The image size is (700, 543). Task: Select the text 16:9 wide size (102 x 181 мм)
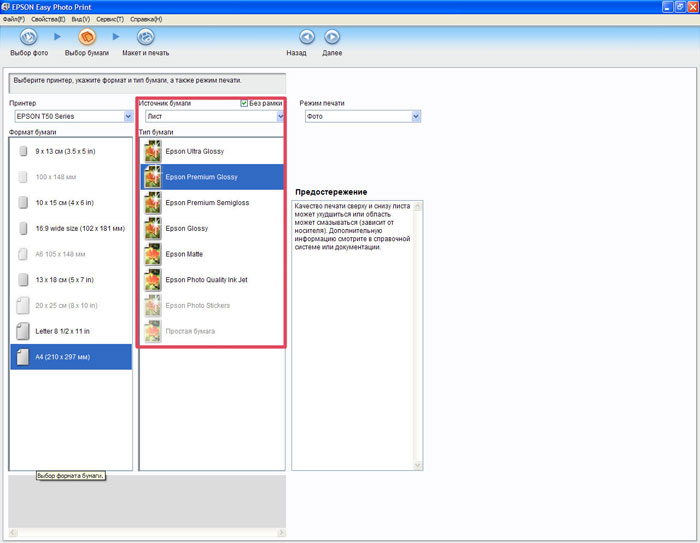(80, 229)
